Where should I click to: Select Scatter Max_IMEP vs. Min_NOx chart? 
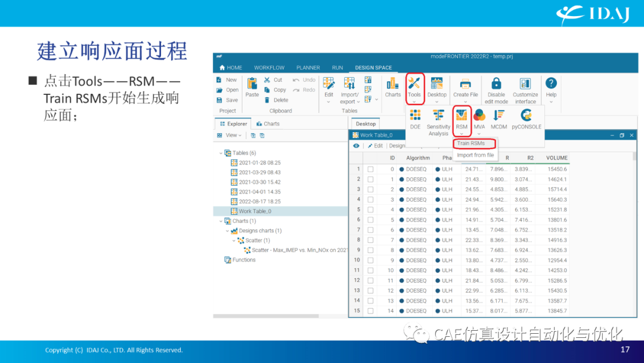click(296, 250)
